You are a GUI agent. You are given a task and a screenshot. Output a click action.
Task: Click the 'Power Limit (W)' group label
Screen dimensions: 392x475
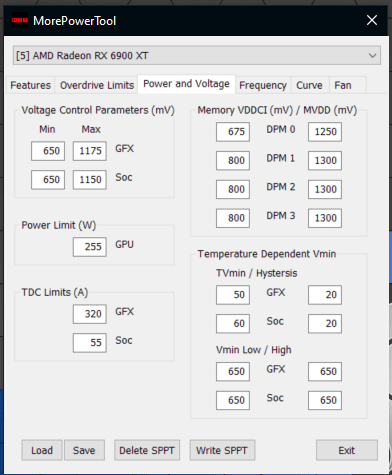coord(59,225)
